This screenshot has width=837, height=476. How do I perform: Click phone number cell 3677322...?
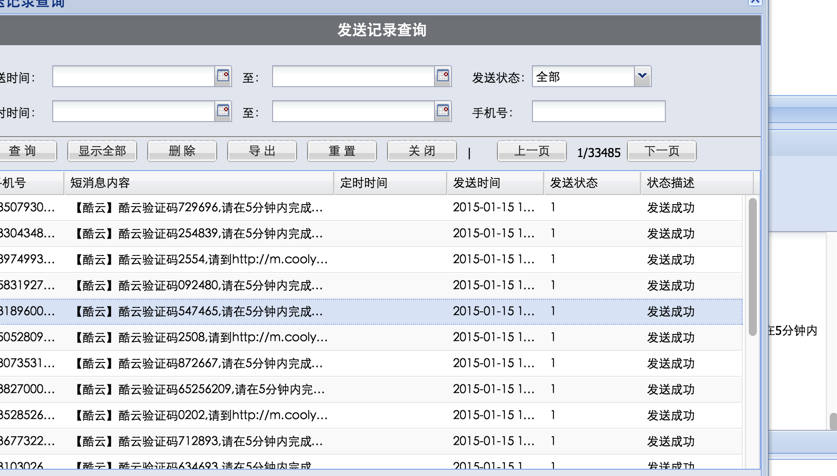[x=27, y=441]
